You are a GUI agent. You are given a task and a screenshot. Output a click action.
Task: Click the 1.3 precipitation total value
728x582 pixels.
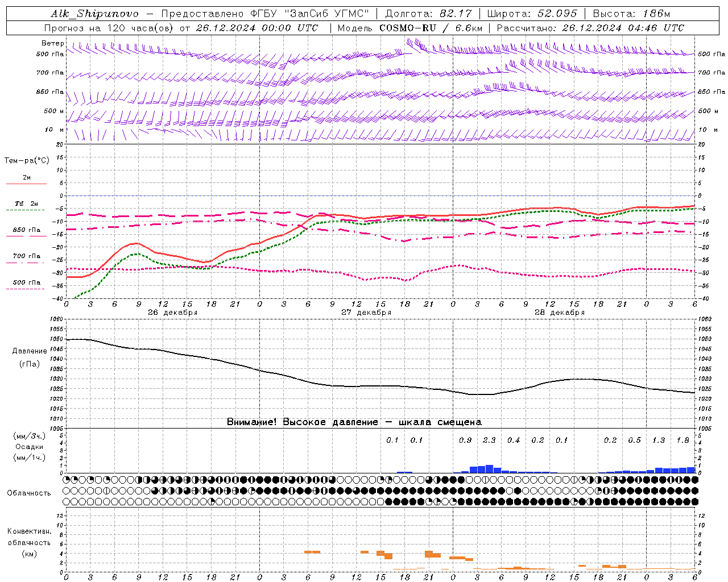coord(659,440)
